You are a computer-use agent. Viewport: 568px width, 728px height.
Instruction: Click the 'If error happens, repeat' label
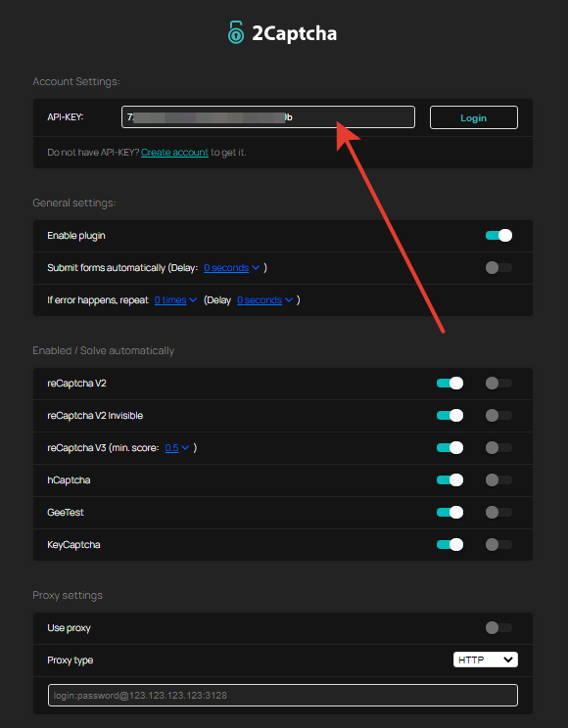98,300
